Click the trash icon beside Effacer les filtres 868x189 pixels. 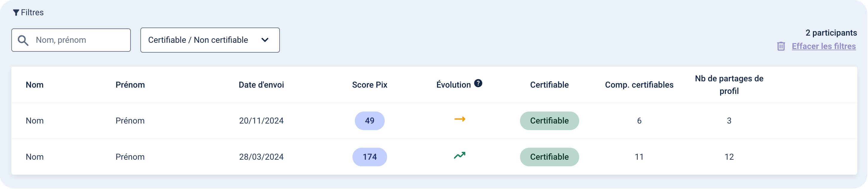[781, 46]
